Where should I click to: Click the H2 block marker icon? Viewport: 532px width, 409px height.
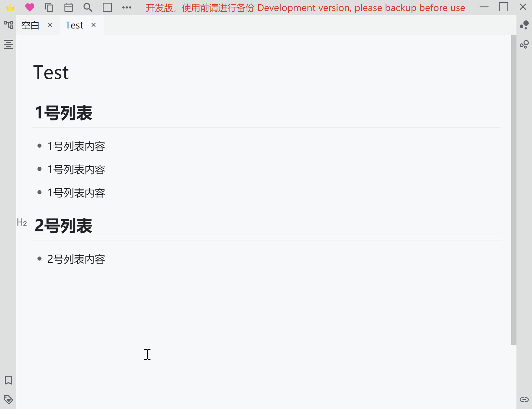coord(22,223)
